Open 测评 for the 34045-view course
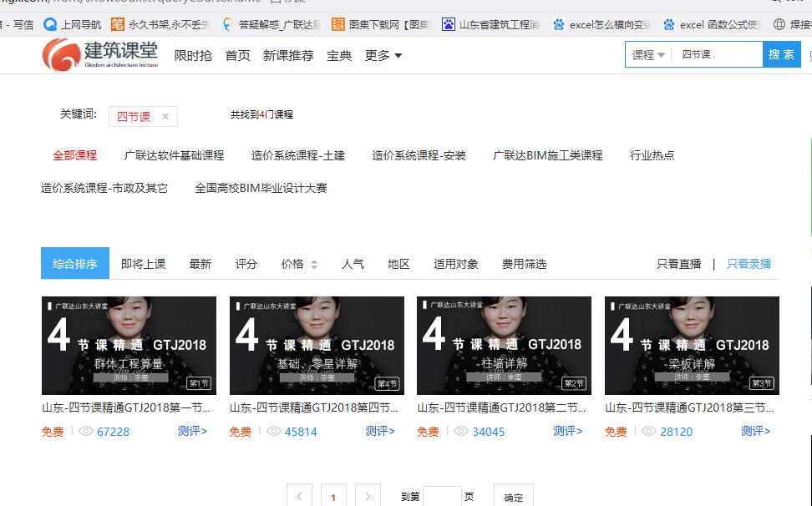Image resolution: width=812 pixels, height=506 pixels. [568, 431]
